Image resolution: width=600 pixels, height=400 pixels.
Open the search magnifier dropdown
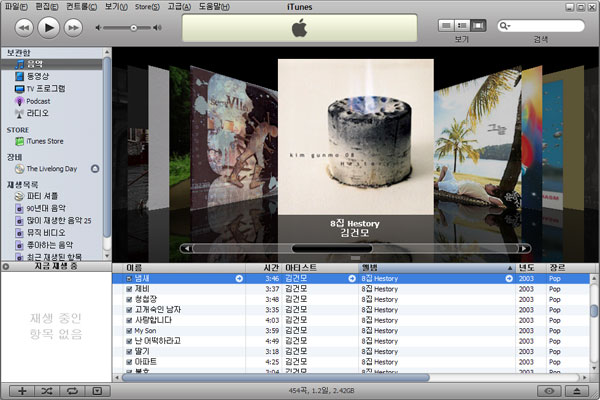[x=505, y=26]
